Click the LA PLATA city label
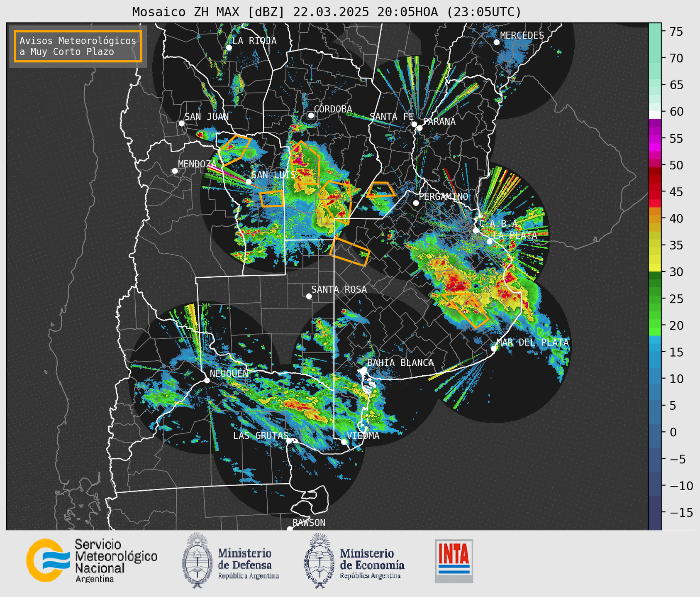700x597 pixels. pyautogui.click(x=515, y=235)
